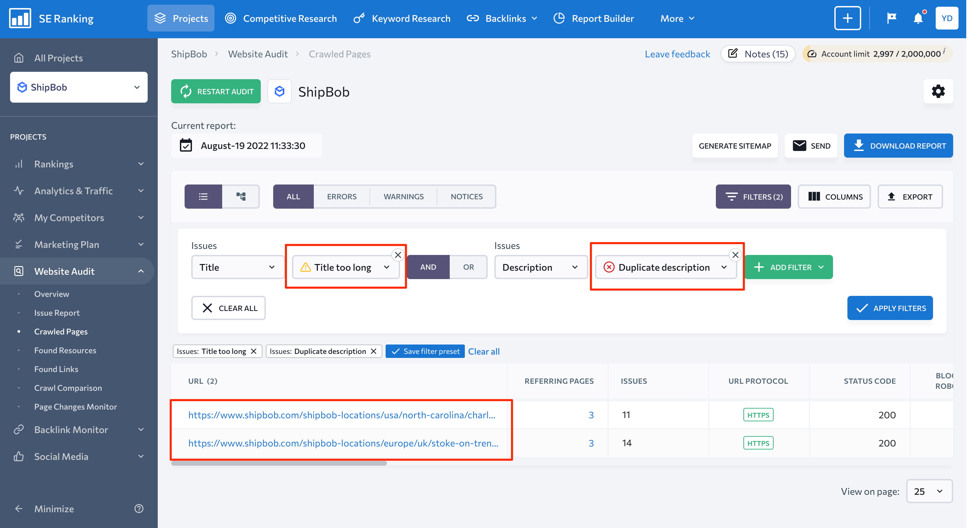
Task: Open Notes (15) button
Action: tap(757, 54)
